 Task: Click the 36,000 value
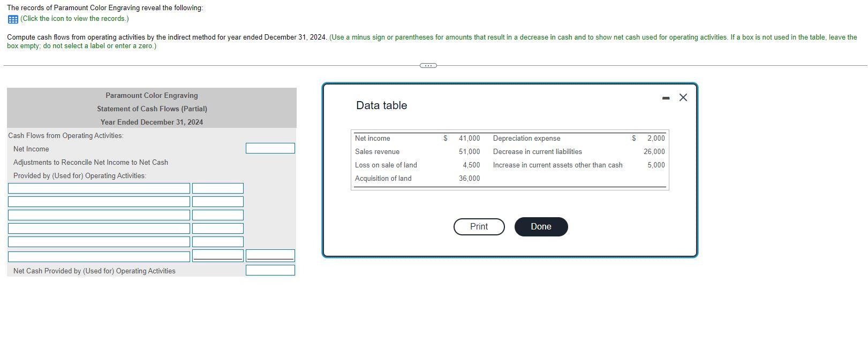click(x=469, y=179)
